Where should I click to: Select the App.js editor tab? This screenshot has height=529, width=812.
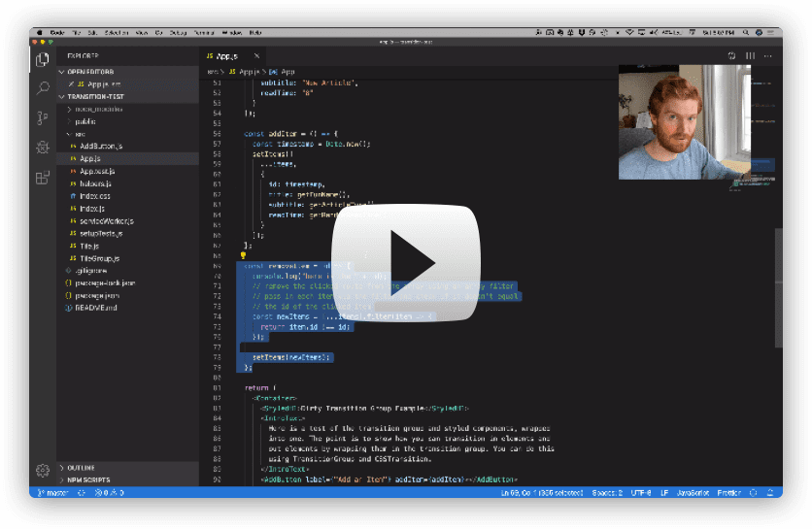226,56
